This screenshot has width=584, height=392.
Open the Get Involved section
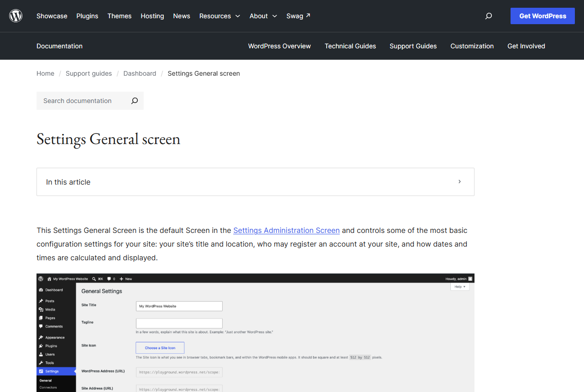pyautogui.click(x=526, y=46)
